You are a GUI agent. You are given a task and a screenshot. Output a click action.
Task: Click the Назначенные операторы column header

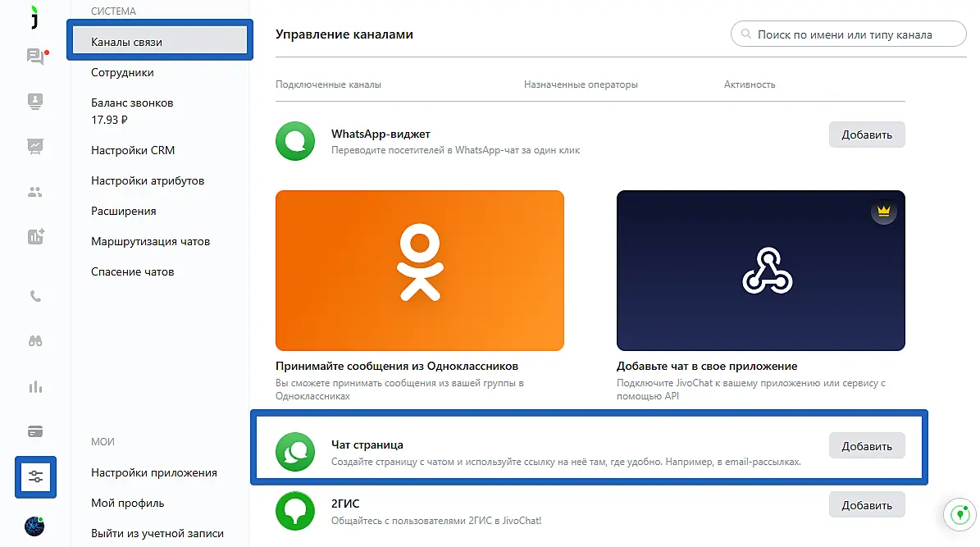pyautogui.click(x=581, y=84)
